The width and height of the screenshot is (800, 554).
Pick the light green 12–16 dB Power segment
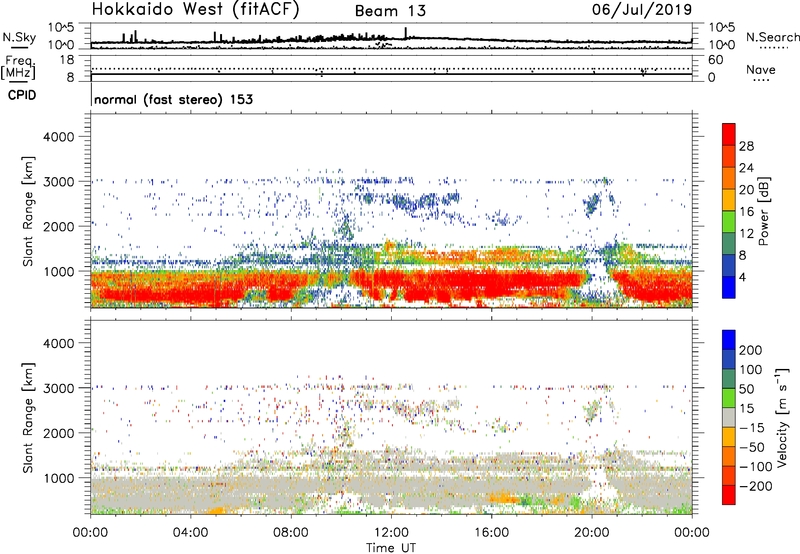click(x=729, y=222)
